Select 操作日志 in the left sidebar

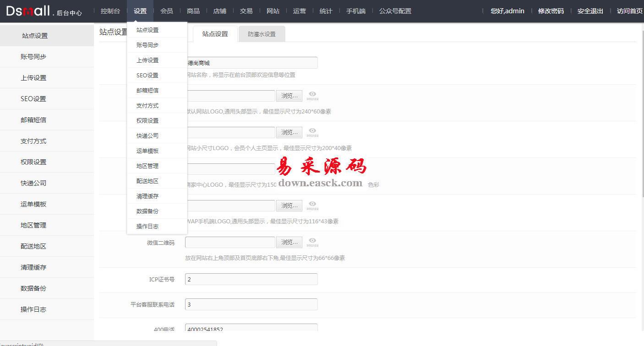(33, 309)
